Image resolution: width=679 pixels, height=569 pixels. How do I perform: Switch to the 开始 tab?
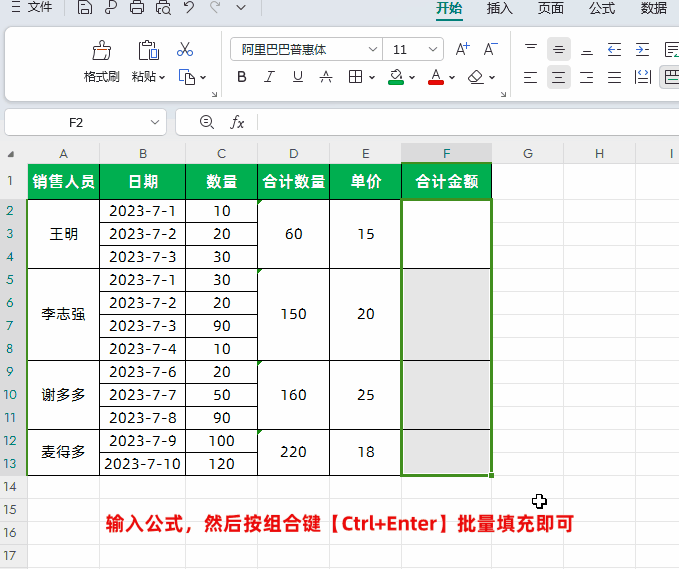click(449, 8)
